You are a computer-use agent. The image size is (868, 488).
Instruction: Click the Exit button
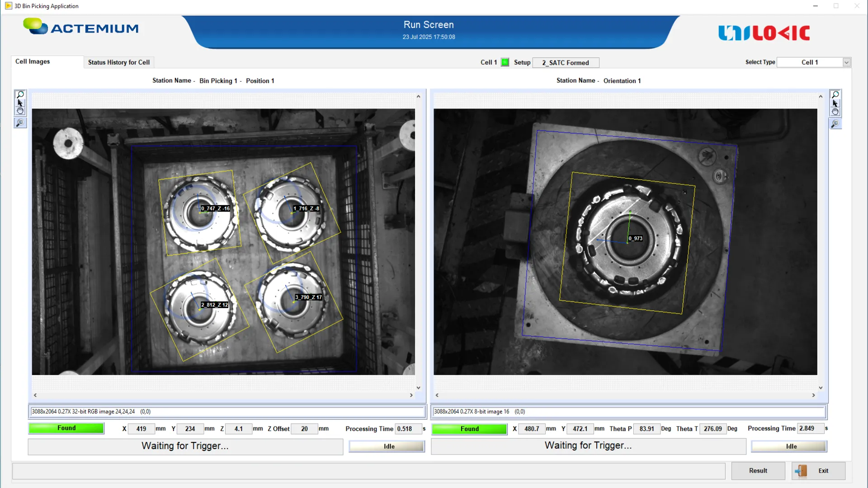(x=818, y=471)
